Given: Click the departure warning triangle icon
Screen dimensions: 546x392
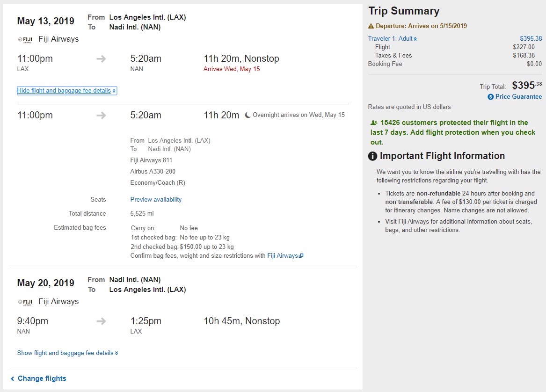Looking at the screenshot, I should pyautogui.click(x=371, y=26).
